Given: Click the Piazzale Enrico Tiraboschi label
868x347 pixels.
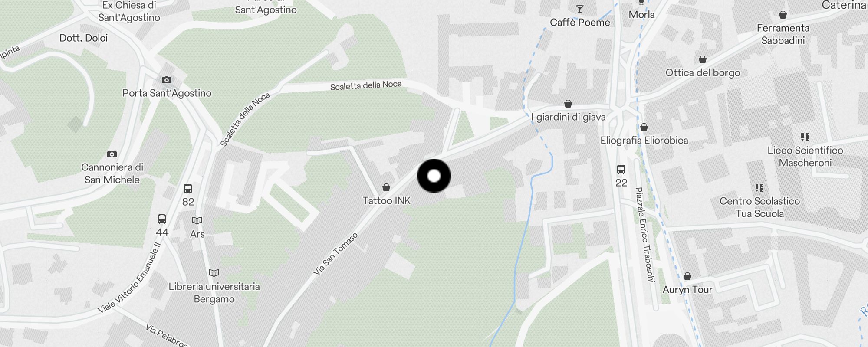Looking at the screenshot, I should pyautogui.click(x=644, y=235).
